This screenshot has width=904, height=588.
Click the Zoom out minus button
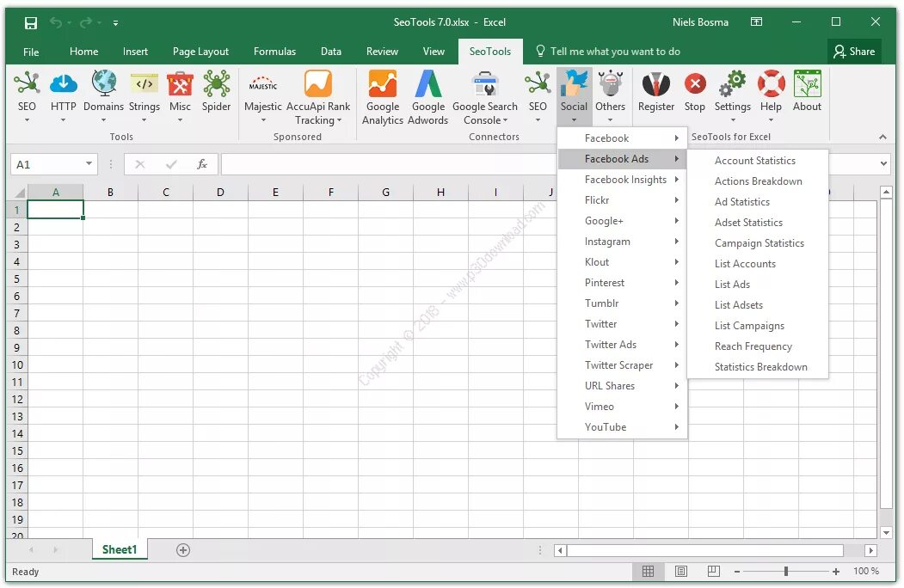point(737,572)
